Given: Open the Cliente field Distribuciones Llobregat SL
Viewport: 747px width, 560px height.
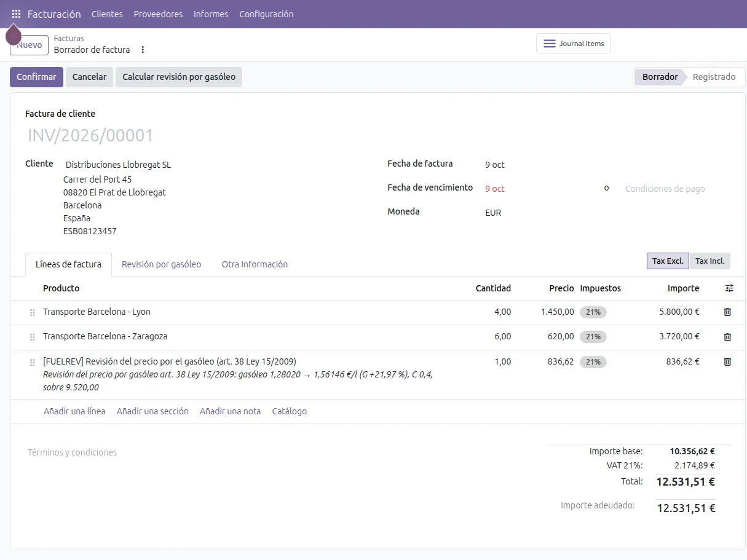Looking at the screenshot, I should click(118, 165).
